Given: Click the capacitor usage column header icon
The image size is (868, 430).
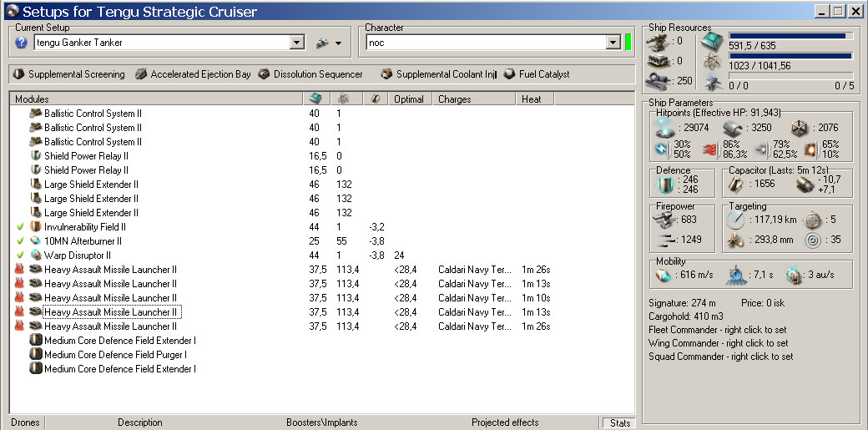Looking at the screenshot, I should coord(375,99).
